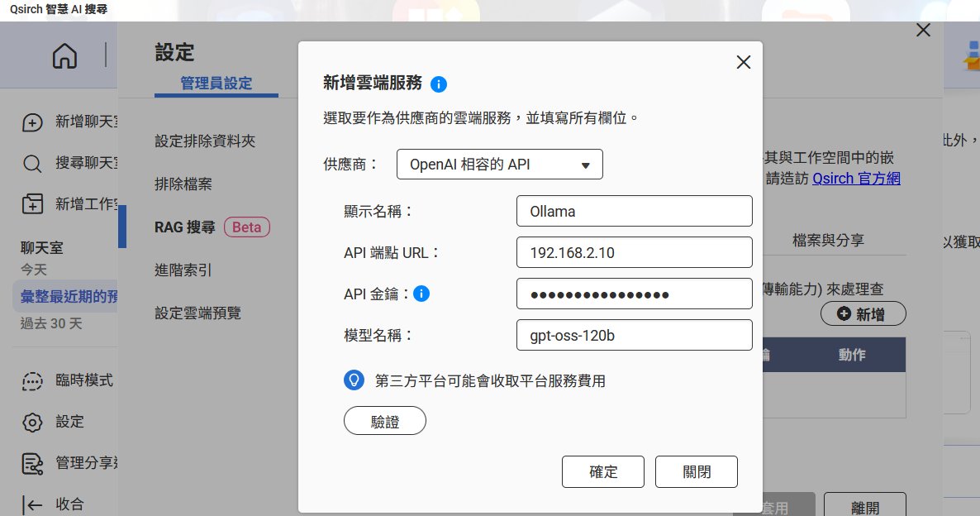Viewport: 980px width, 516px height.
Task: Select RAG 搜尋 Beta menu item
Action: tap(212, 227)
